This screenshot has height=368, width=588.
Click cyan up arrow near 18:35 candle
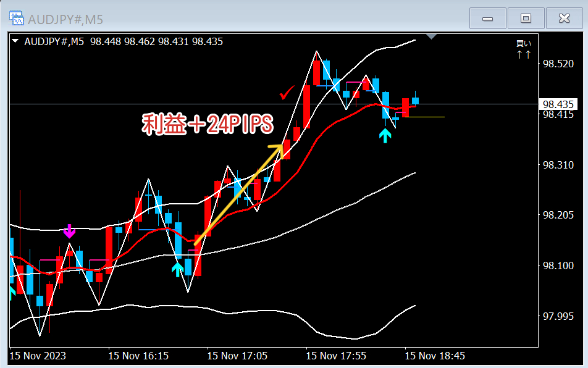[385, 136]
